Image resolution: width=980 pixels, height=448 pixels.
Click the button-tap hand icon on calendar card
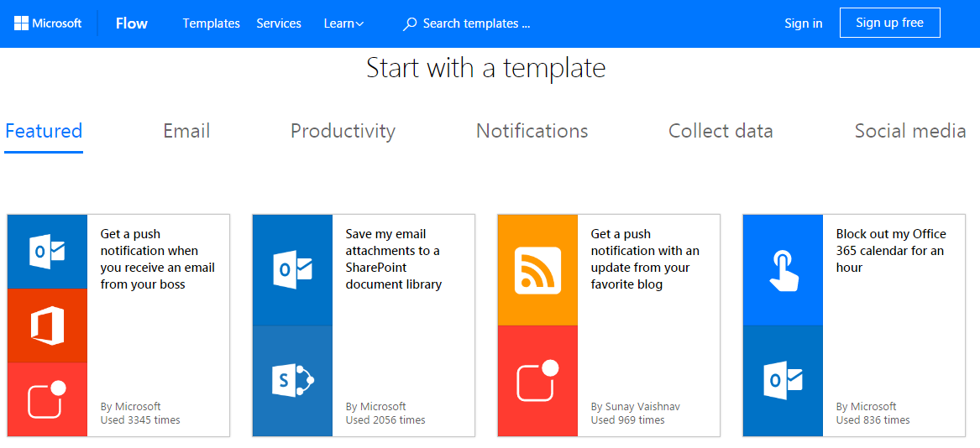pyautogui.click(x=783, y=270)
